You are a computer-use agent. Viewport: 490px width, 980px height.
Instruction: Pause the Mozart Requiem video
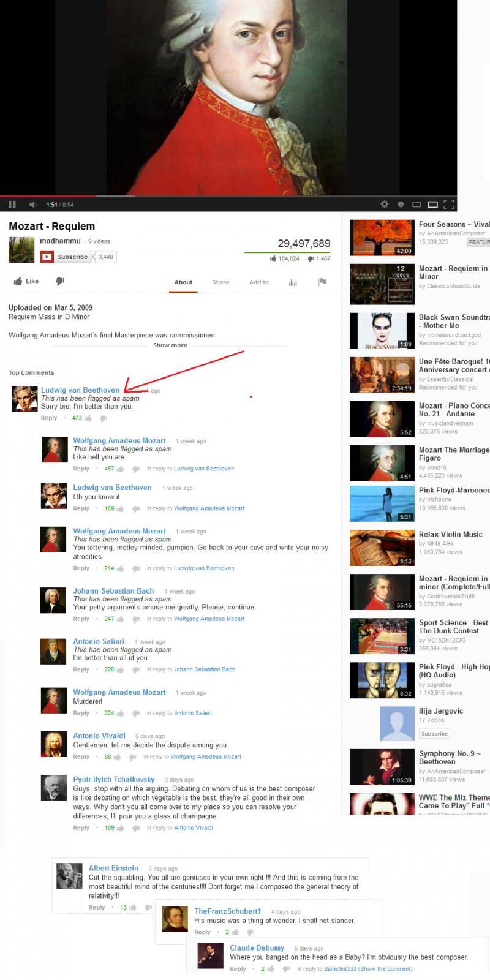pos(12,205)
